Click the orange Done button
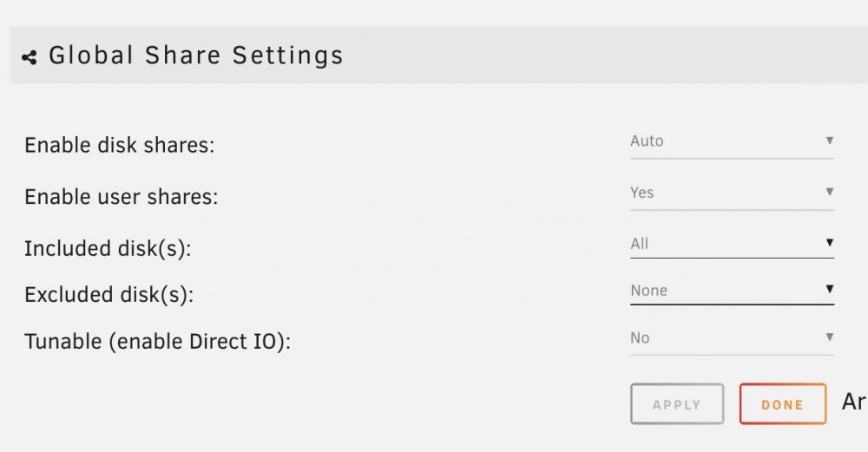The image size is (868, 452). click(783, 404)
